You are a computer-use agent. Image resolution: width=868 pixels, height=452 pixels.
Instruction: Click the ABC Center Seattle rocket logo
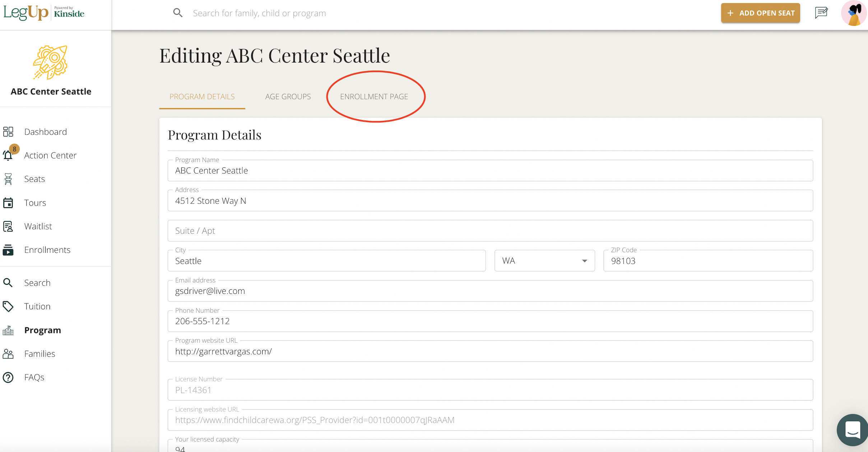[x=50, y=62]
